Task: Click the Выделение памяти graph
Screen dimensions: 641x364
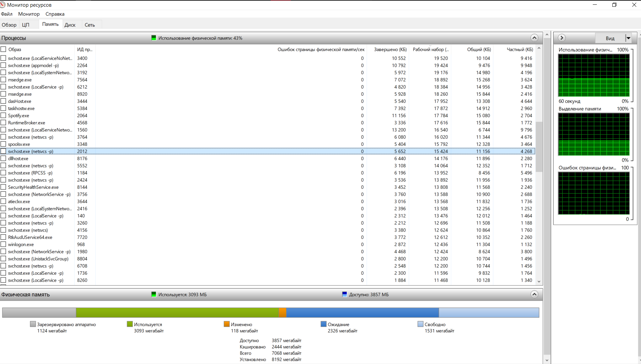Action: 594,134
